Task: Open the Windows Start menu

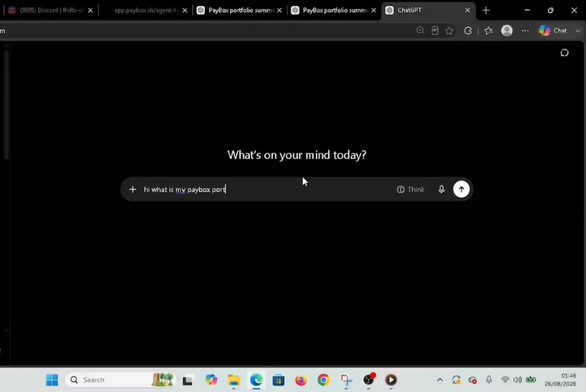Action: [x=52, y=380]
